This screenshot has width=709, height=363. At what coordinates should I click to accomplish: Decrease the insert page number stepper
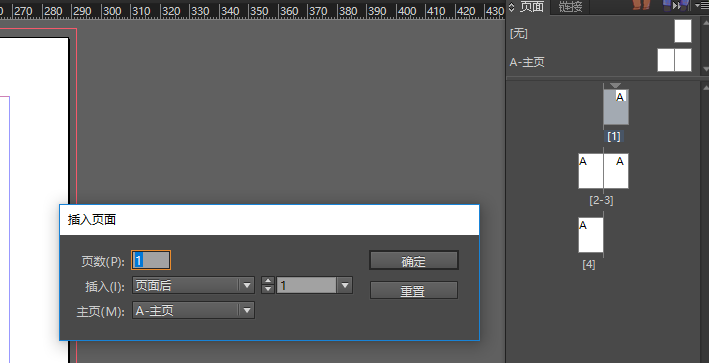click(x=268, y=289)
